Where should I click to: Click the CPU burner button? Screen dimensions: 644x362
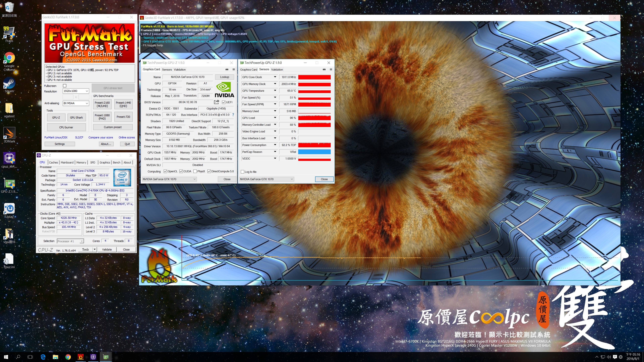tap(66, 127)
